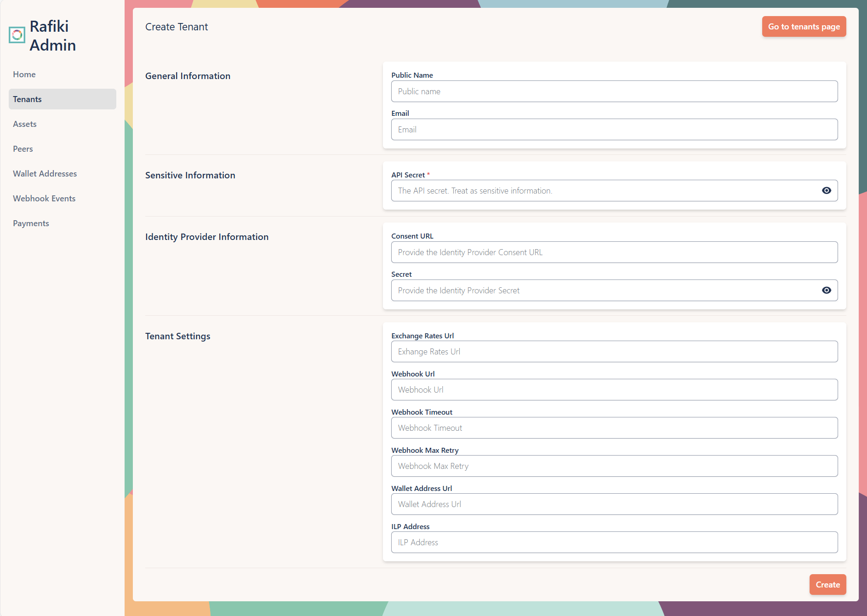Select Tenants in the sidebar
The image size is (867, 616).
(x=27, y=99)
